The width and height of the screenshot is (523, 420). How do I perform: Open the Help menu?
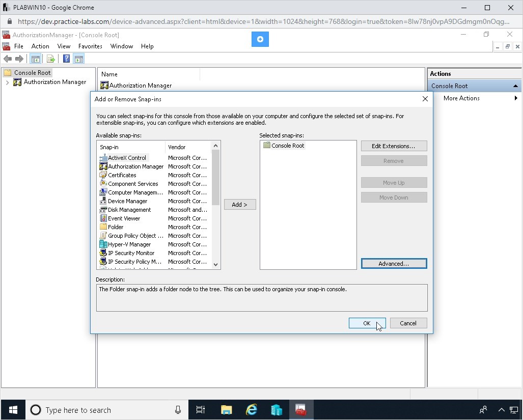coord(147,46)
